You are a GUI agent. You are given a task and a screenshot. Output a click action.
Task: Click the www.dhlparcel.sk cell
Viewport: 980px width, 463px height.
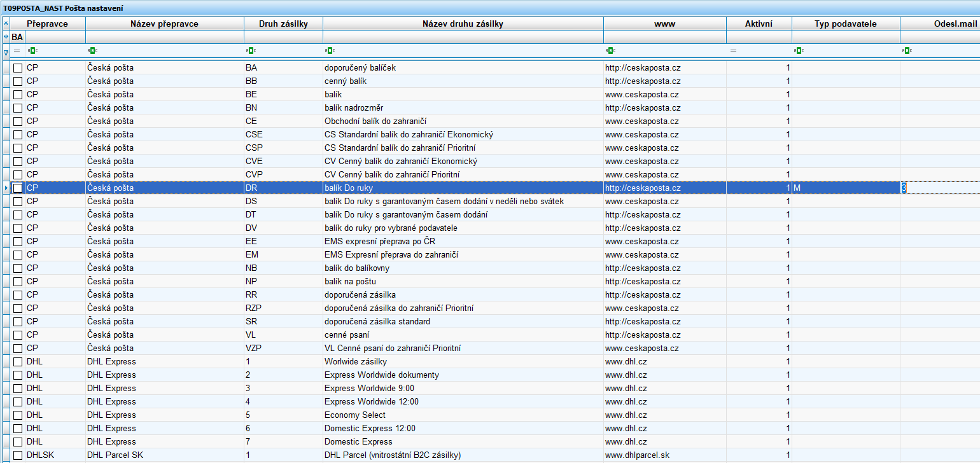(x=637, y=455)
